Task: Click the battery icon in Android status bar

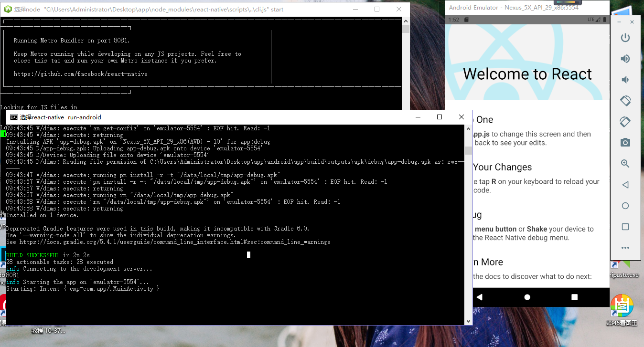Action: (605, 19)
